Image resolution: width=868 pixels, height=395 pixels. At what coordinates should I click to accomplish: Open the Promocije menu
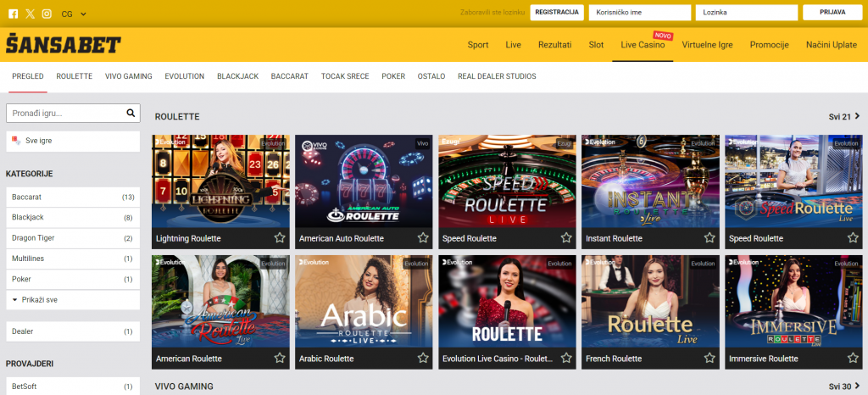click(x=769, y=45)
